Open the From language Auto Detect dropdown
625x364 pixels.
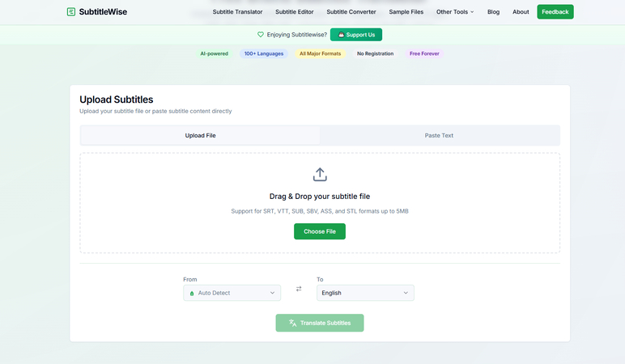(x=232, y=293)
